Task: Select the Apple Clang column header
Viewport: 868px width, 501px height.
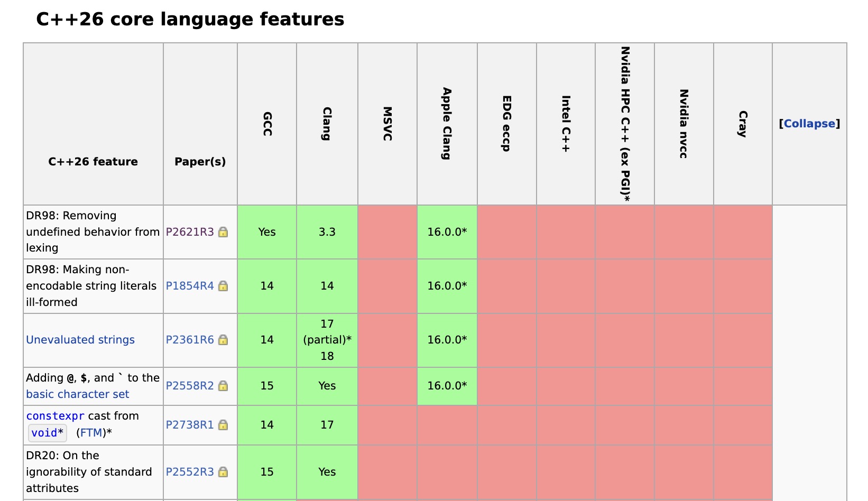Action: coord(447,124)
